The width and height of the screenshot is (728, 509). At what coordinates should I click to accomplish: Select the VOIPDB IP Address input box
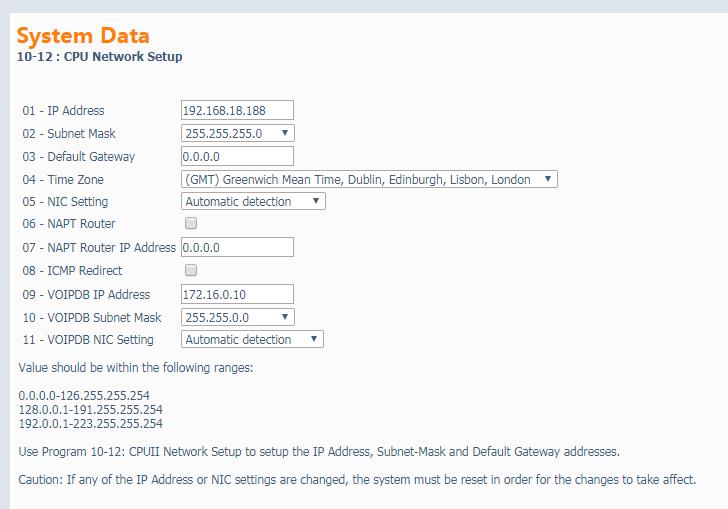237,294
